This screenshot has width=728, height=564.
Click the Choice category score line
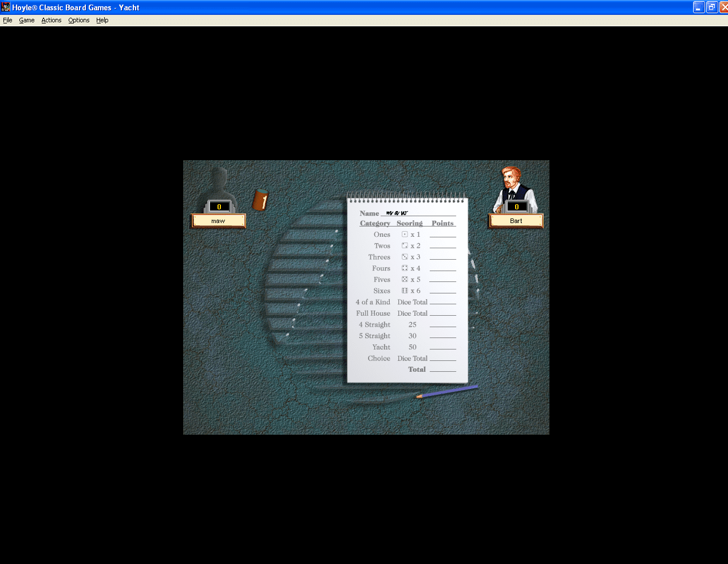442,358
